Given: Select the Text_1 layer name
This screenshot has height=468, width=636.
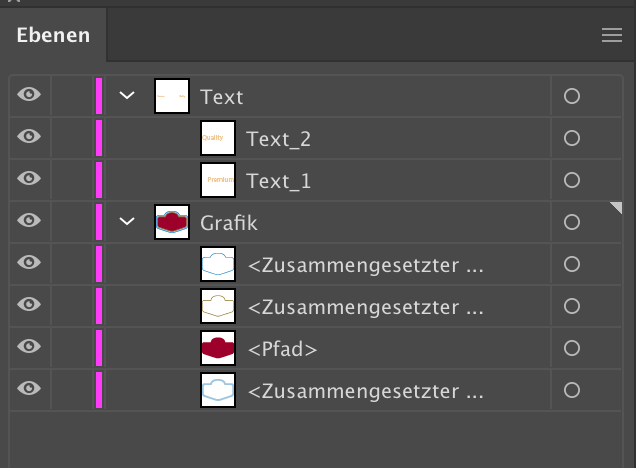Looking at the screenshot, I should pos(278,181).
